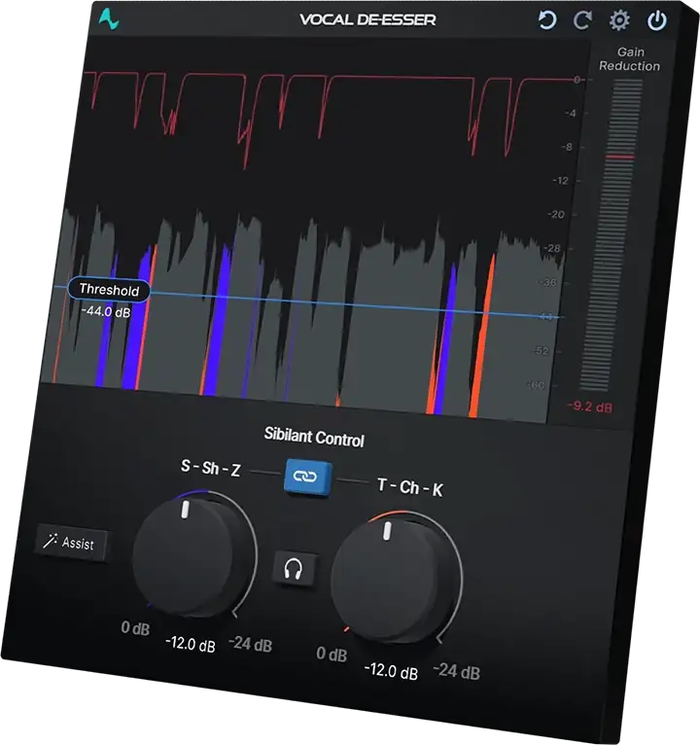Screen dimensions: 700x745
Task: Undo the last change
Action: [x=546, y=20]
